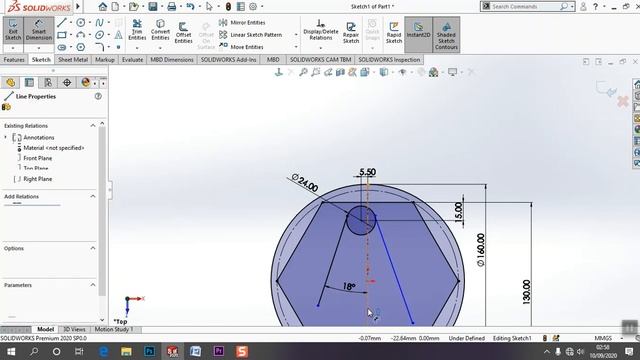Click the Undo icon
640x360 pixels.
click(190, 7)
